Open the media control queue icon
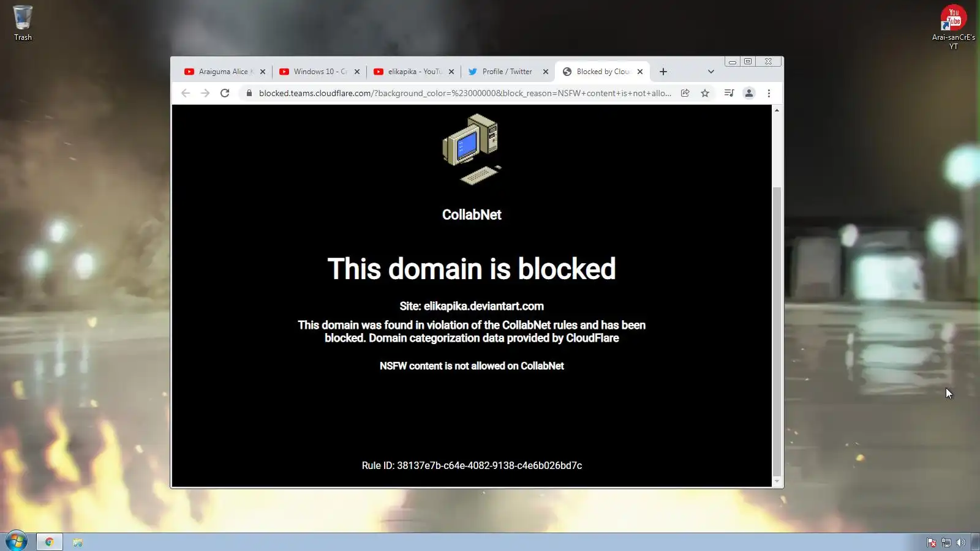 [729, 93]
